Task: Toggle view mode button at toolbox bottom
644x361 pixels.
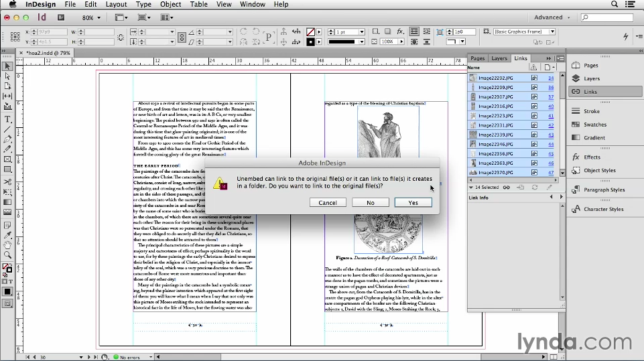Action: (x=7, y=304)
